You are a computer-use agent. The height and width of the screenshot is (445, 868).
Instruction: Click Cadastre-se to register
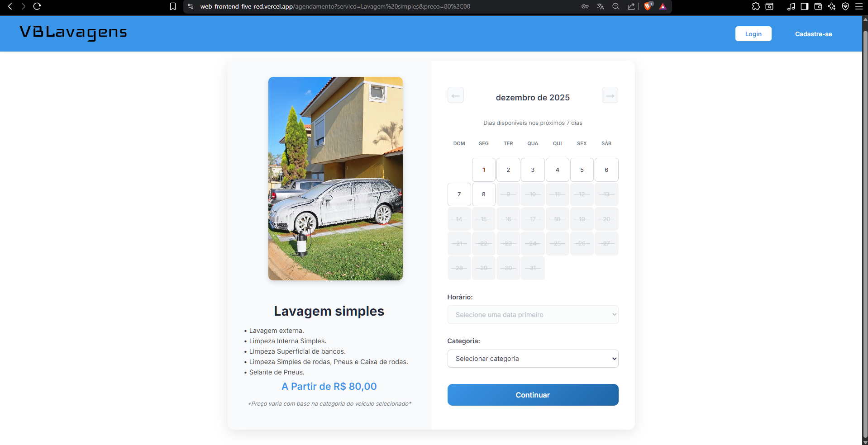pos(813,33)
